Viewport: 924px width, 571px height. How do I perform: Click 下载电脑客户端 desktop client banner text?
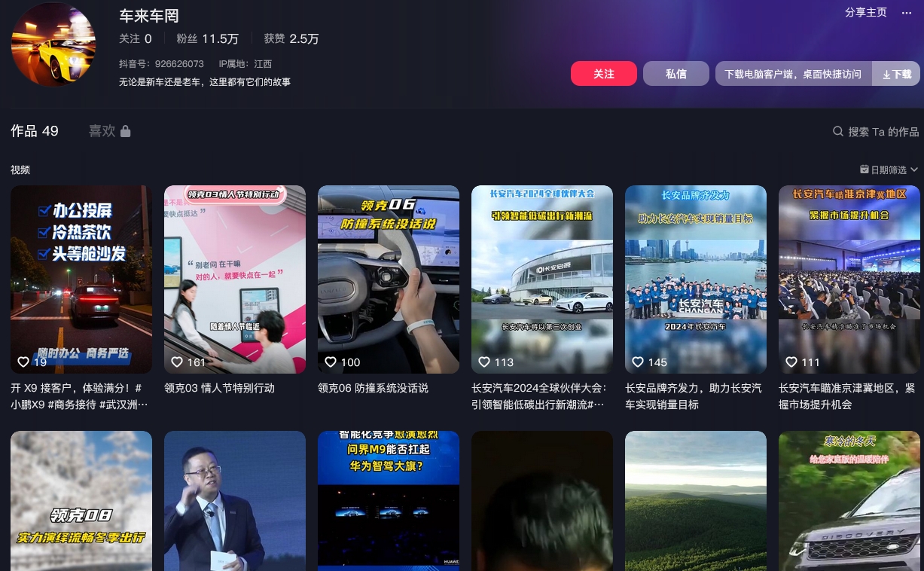(793, 74)
